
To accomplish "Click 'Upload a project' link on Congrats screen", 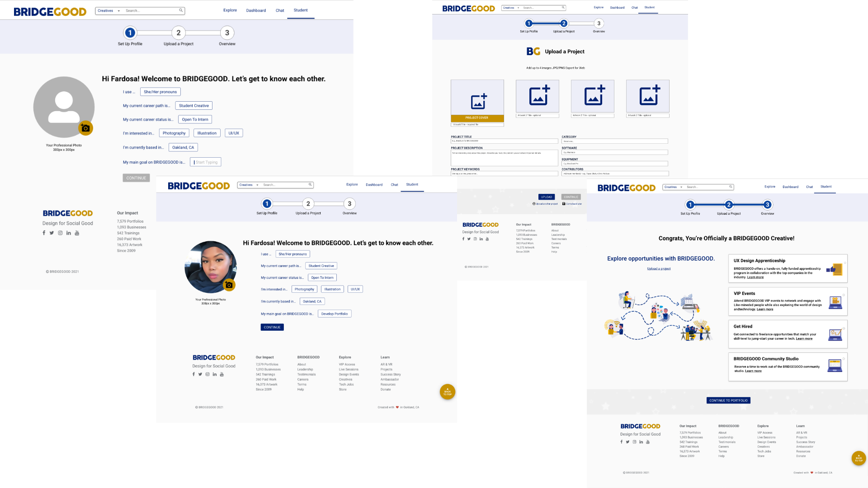I will coord(659,269).
